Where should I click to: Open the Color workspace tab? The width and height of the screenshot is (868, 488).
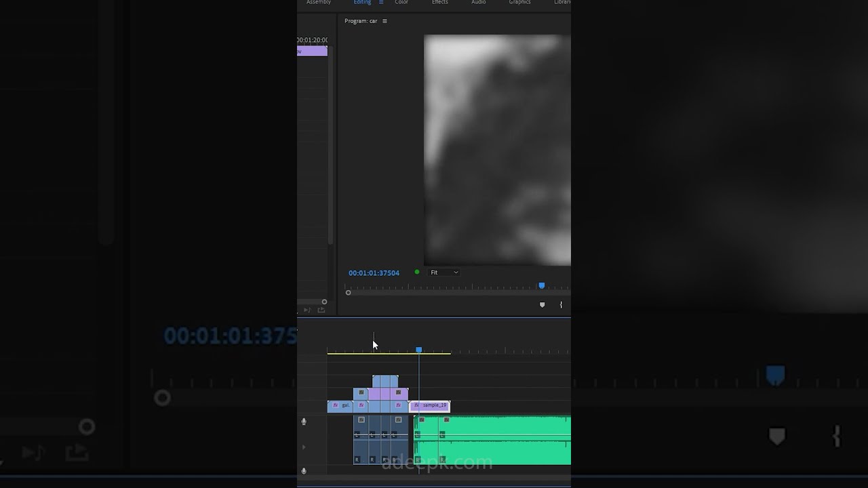tap(401, 3)
